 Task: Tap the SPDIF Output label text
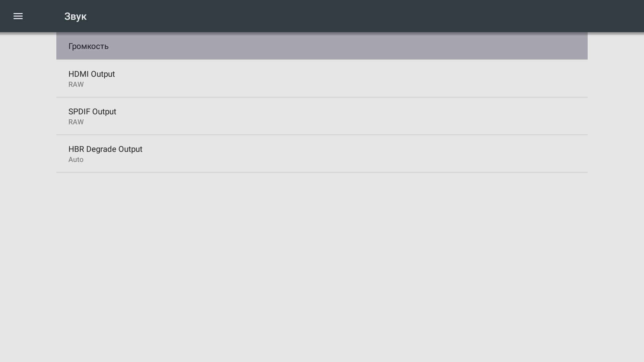pyautogui.click(x=92, y=112)
